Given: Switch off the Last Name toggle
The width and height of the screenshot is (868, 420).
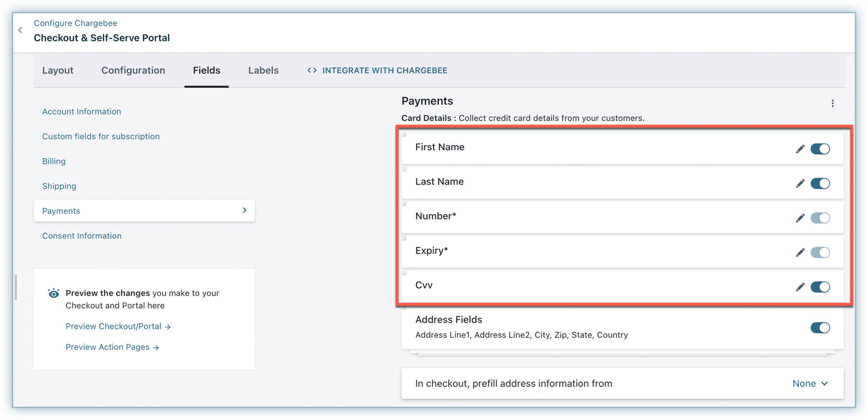Looking at the screenshot, I should 820,184.
